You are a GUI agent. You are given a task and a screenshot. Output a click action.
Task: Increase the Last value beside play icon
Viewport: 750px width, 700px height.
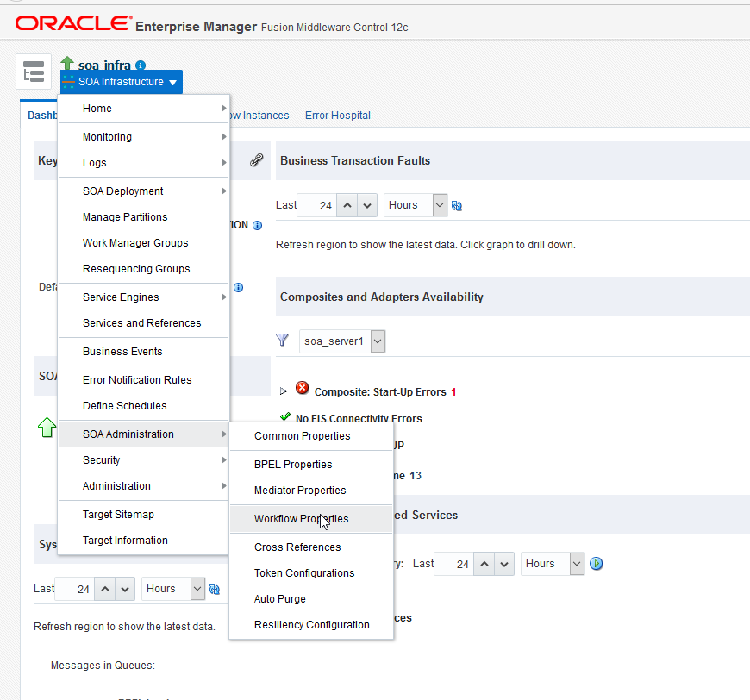pyautogui.click(x=484, y=564)
